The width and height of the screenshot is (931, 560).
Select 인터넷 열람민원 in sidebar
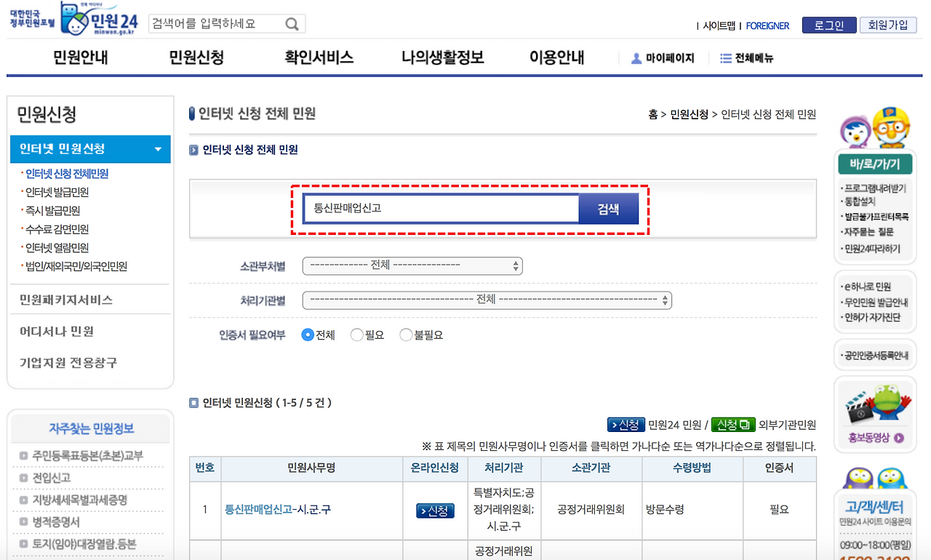(57, 248)
